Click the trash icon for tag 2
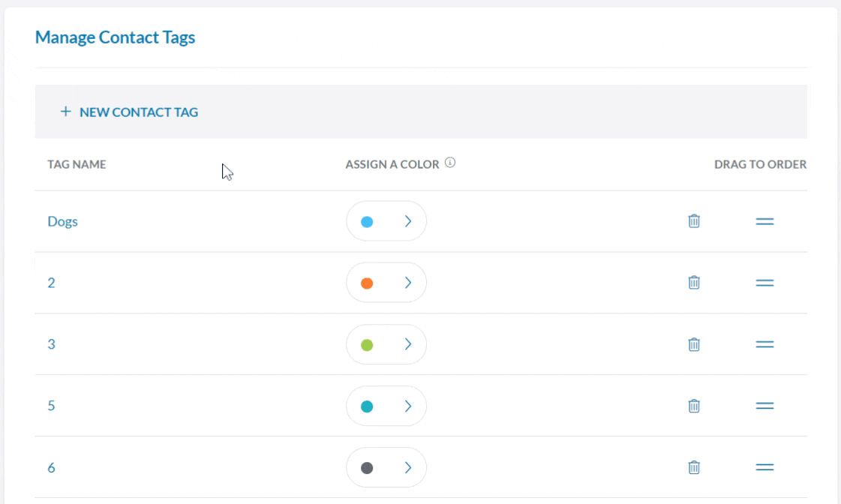The width and height of the screenshot is (841, 504). pyautogui.click(x=694, y=283)
